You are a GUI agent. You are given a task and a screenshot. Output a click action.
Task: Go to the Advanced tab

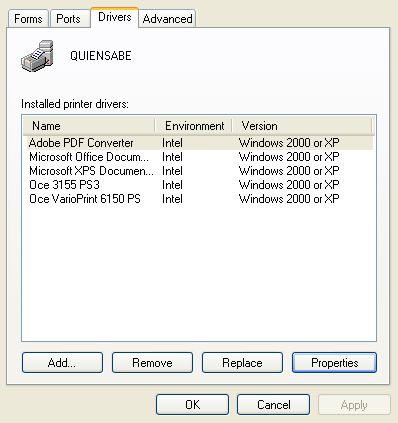point(167,19)
